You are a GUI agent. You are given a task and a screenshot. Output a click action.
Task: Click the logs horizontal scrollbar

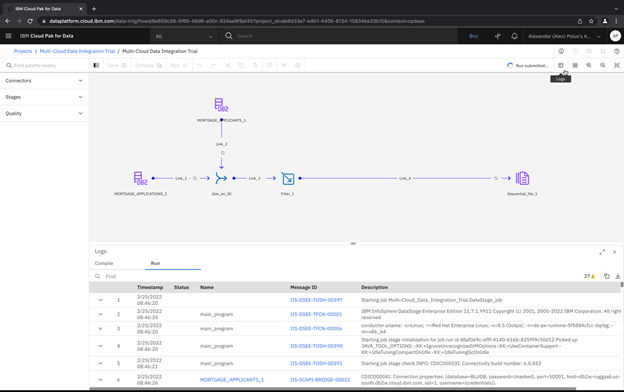click(x=333, y=388)
